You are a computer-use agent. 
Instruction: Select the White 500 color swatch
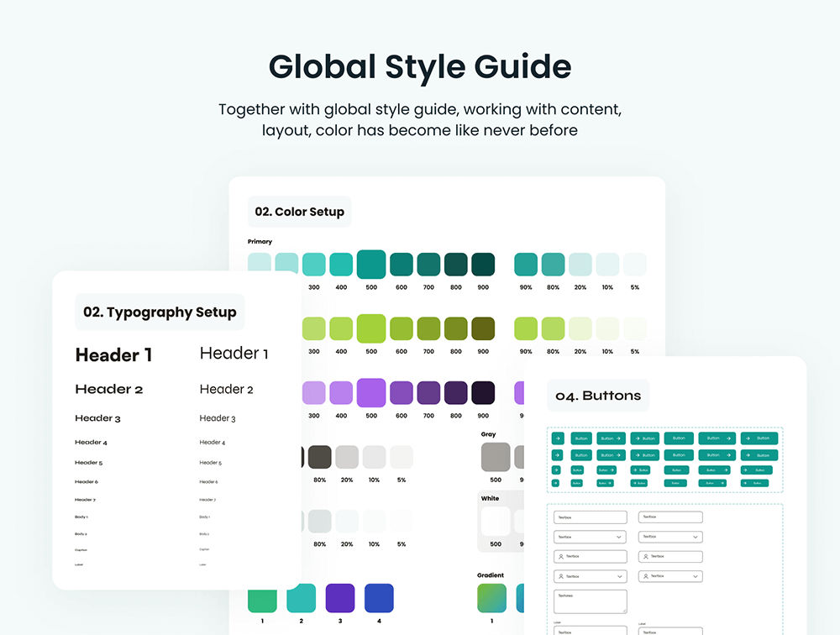point(496,521)
